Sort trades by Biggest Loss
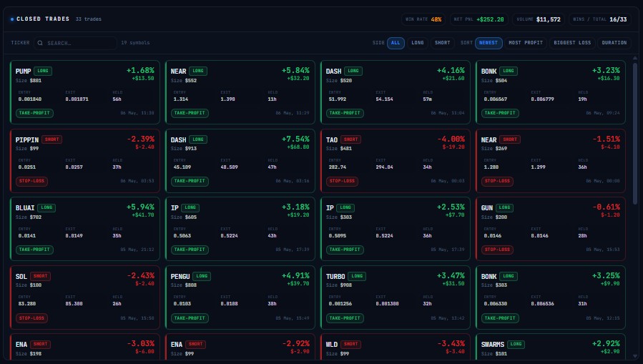This screenshot has height=364, width=643. (572, 43)
